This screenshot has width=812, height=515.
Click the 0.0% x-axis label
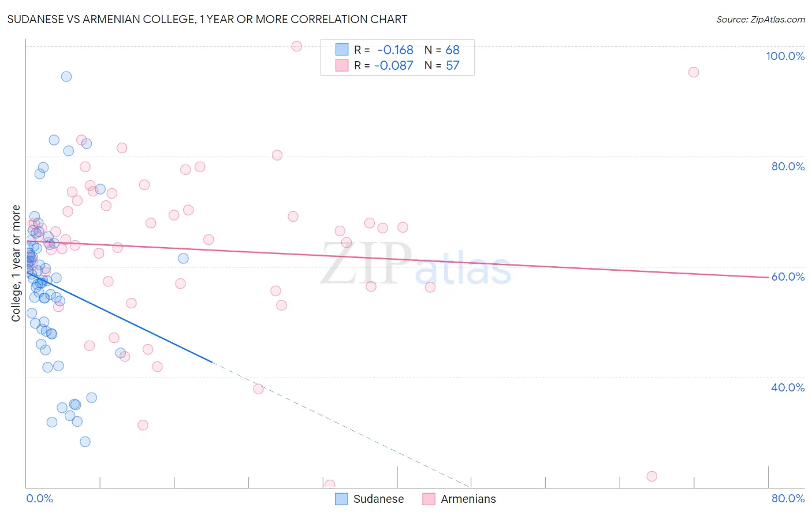pyautogui.click(x=39, y=498)
